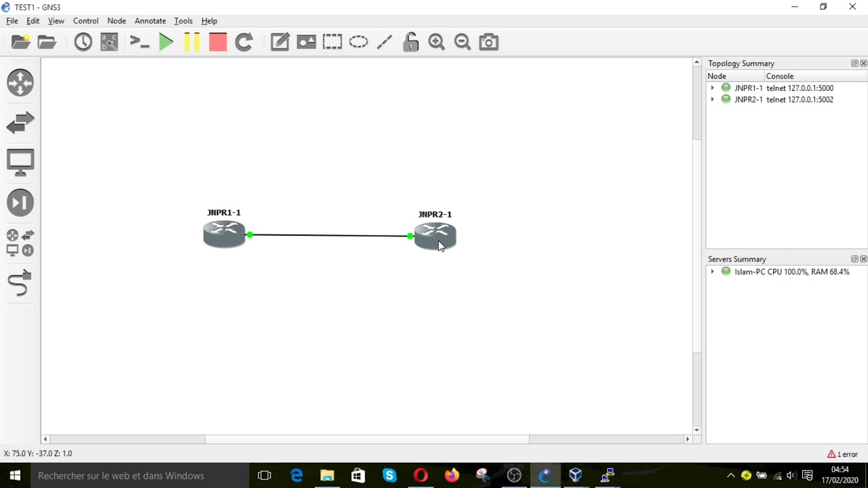Open the Node menu
Screen dimensions: 868x488
tap(117, 21)
